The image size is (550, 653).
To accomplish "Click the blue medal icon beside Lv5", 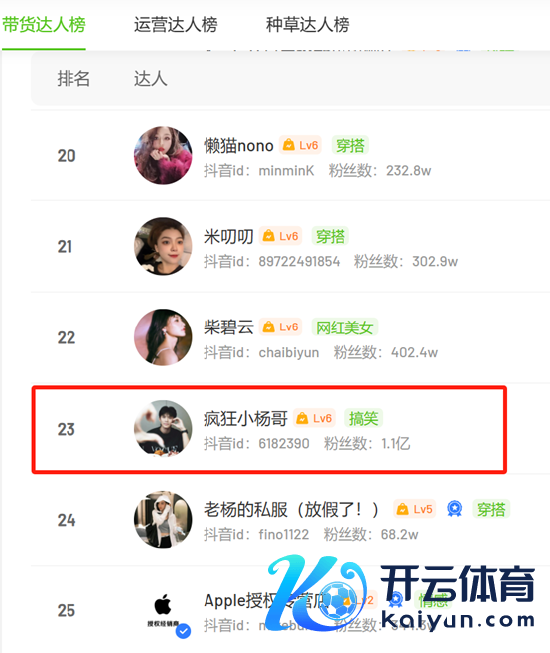I will pyautogui.click(x=454, y=509).
